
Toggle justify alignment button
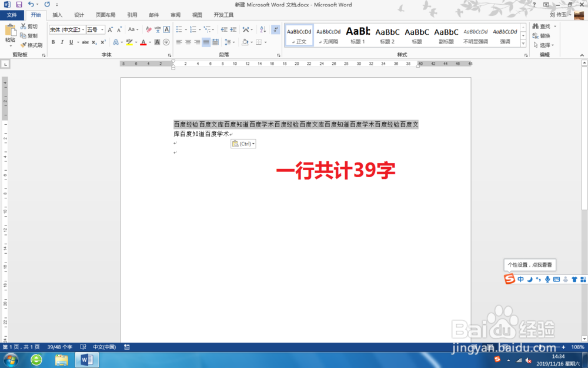(206, 42)
